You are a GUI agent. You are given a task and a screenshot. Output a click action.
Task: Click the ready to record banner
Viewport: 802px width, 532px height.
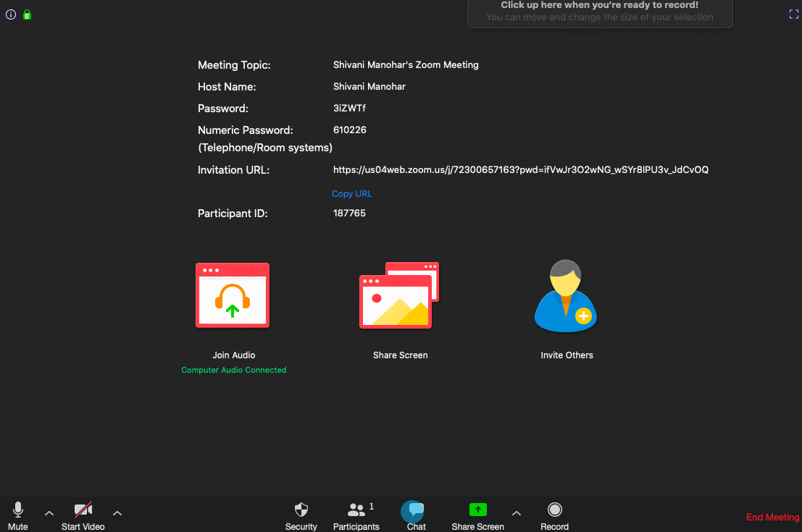(x=600, y=12)
